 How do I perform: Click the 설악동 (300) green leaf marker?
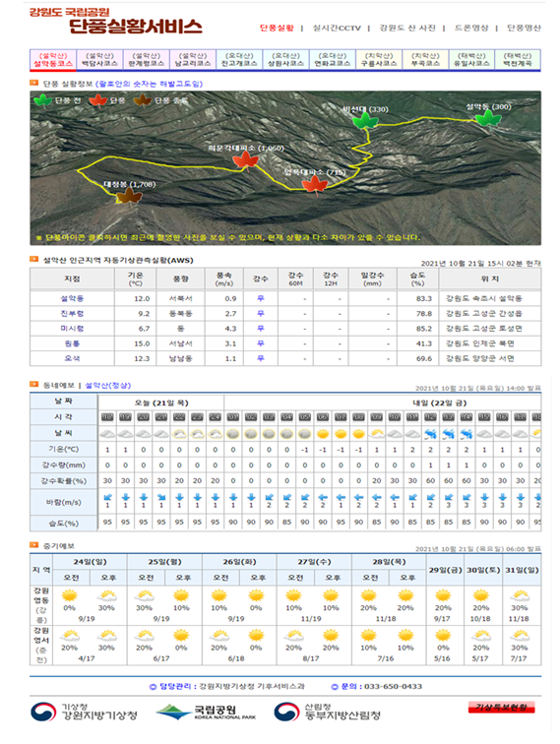tap(488, 118)
